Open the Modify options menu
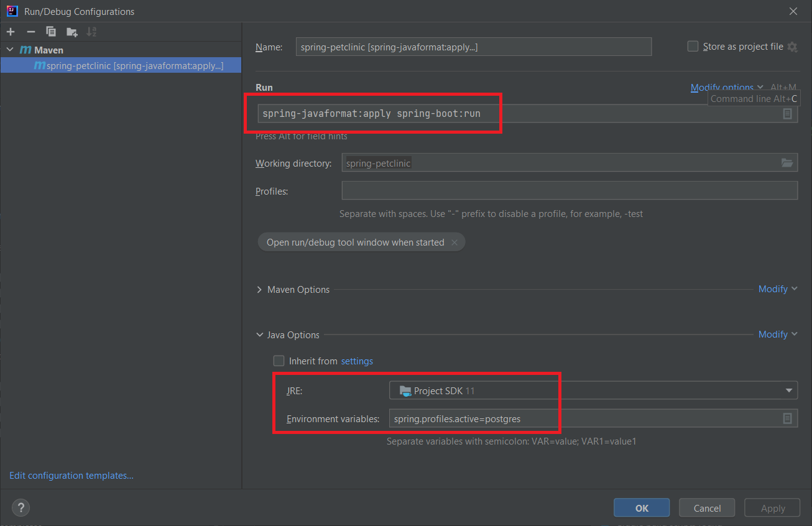The width and height of the screenshot is (812, 526). [x=727, y=88]
